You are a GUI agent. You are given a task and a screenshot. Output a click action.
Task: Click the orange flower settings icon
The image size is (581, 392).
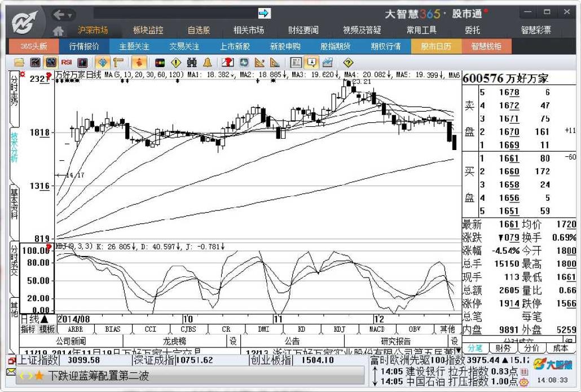(524, 381)
